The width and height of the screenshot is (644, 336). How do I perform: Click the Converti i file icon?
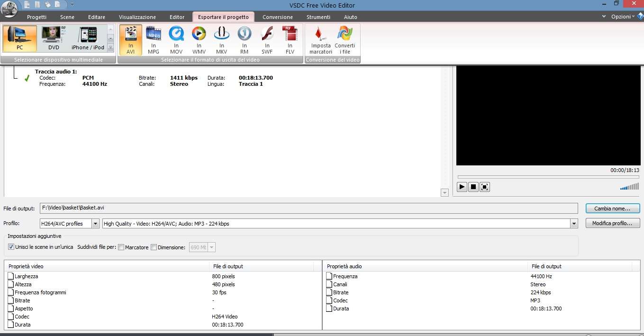point(345,40)
